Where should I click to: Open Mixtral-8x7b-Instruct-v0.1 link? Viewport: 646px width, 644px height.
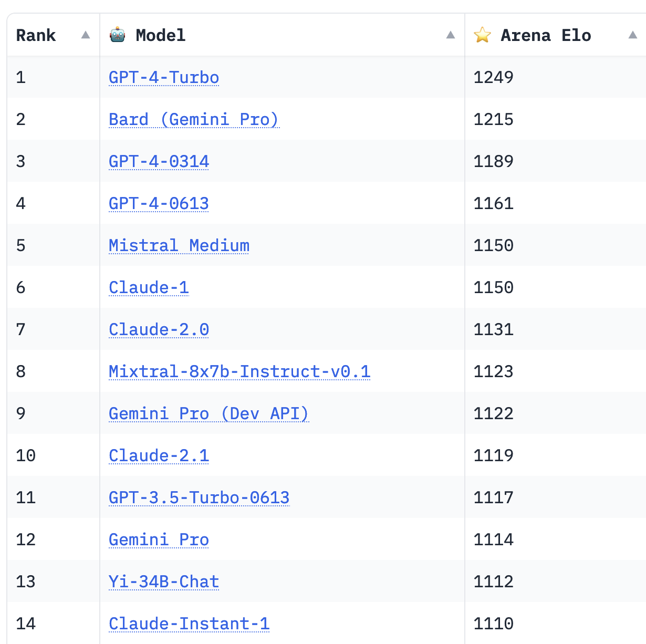(x=239, y=371)
